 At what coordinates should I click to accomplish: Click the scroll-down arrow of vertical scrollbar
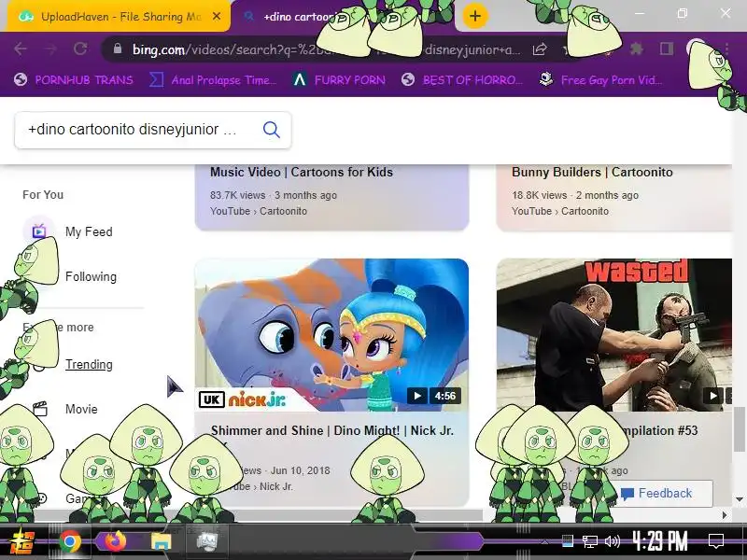(x=739, y=499)
